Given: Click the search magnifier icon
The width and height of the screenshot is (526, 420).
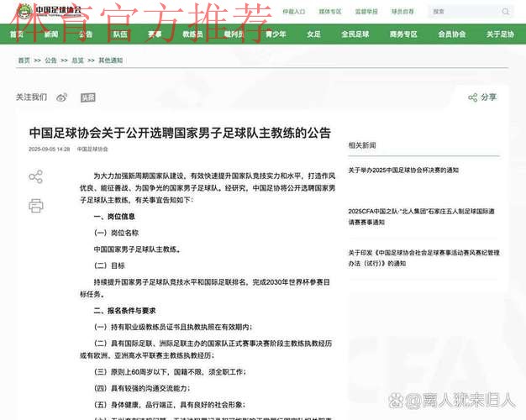Looking at the screenshot, I should (x=505, y=12).
